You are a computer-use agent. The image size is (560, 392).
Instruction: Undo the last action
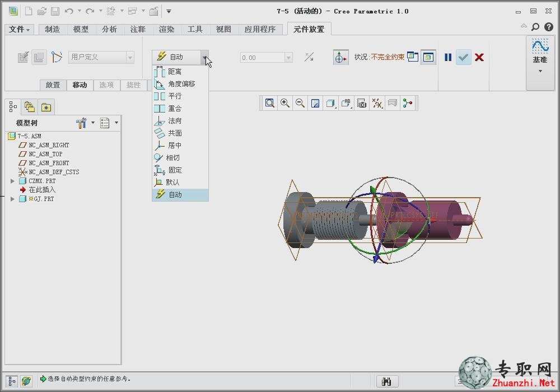coord(69,11)
